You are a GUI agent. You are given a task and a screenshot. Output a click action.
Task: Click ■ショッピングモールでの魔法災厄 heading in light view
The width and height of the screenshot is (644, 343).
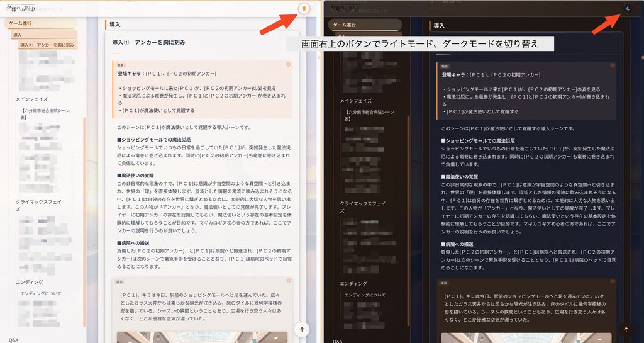(x=153, y=140)
